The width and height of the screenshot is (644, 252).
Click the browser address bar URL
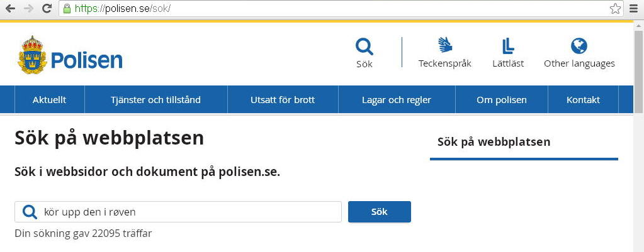tap(335, 9)
